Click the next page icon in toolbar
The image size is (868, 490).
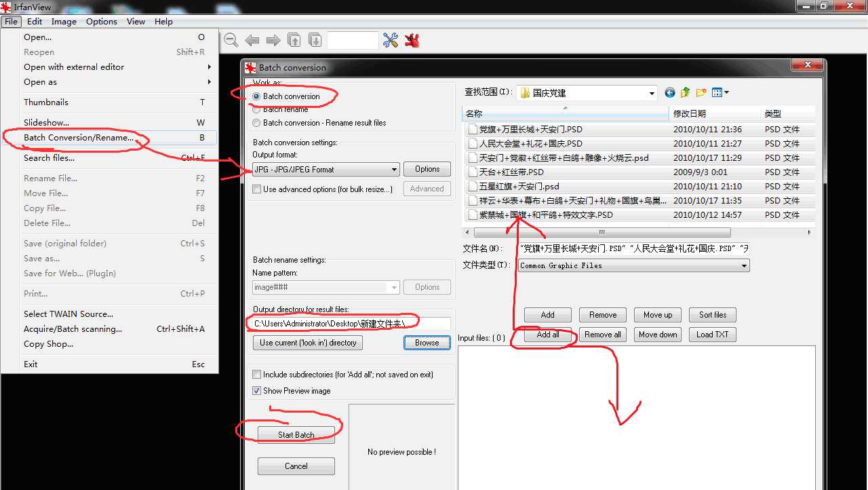(315, 40)
